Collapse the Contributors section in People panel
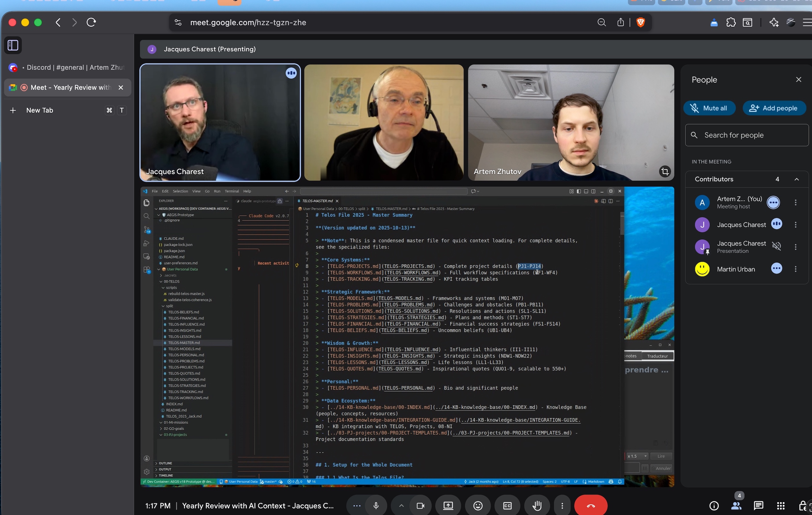 [797, 179]
